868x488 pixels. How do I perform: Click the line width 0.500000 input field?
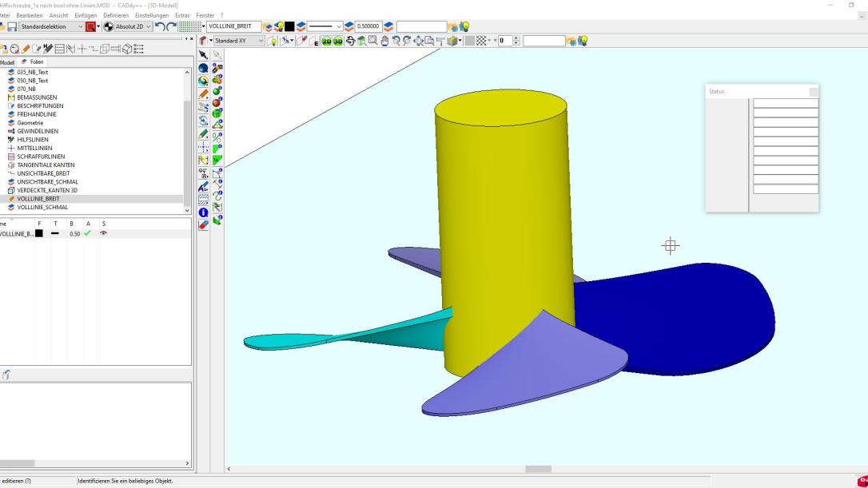(x=368, y=26)
